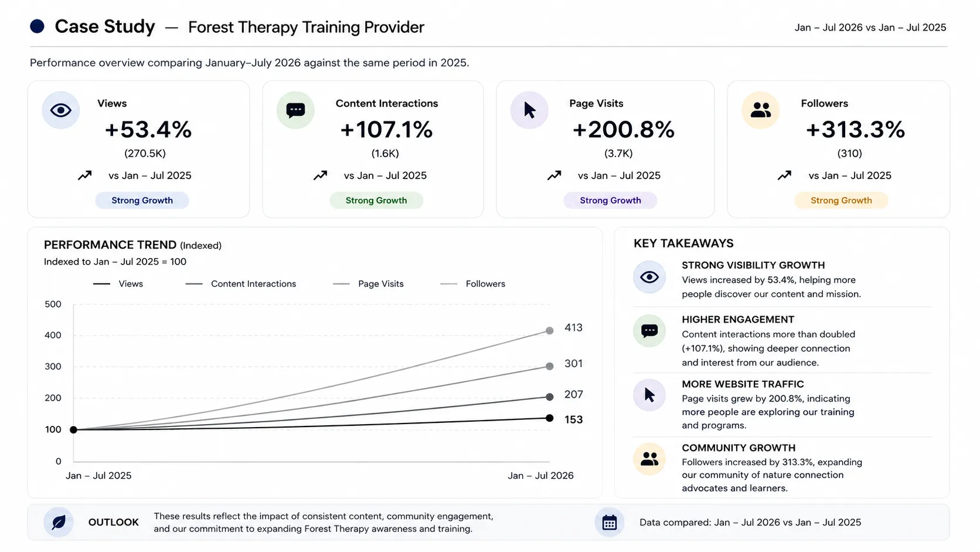Click the people icon in the Followers card
The image size is (980, 552).
point(761,110)
